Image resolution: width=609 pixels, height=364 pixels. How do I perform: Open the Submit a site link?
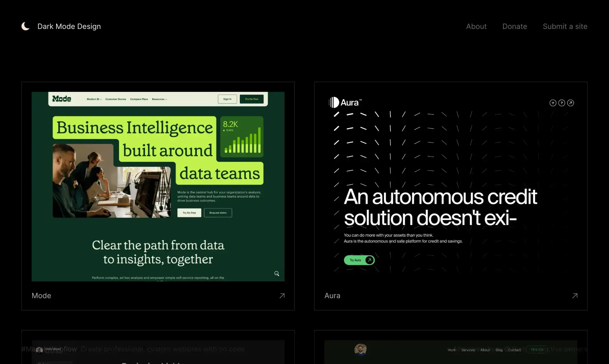coord(565,26)
